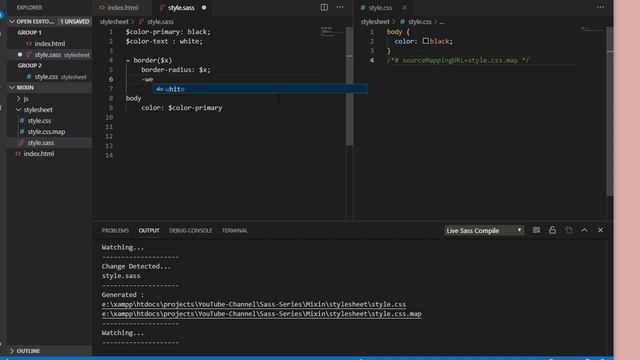Click line 1 '$color-primary: black;'
Screen dimensions: 640x360
(x=168, y=32)
